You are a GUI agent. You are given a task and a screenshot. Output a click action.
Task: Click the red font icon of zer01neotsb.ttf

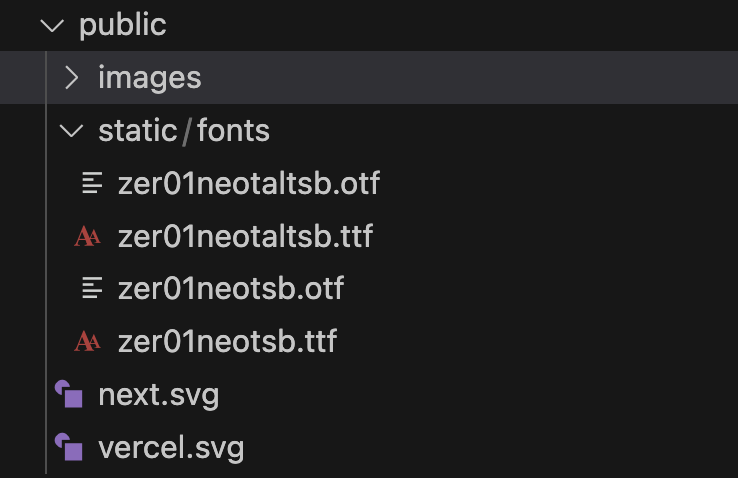[88, 342]
